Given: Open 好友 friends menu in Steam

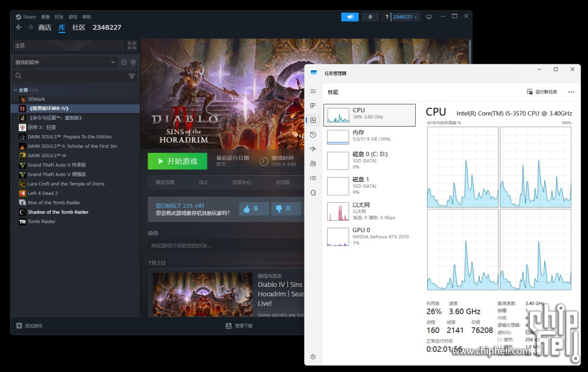Looking at the screenshot, I should tap(59, 17).
